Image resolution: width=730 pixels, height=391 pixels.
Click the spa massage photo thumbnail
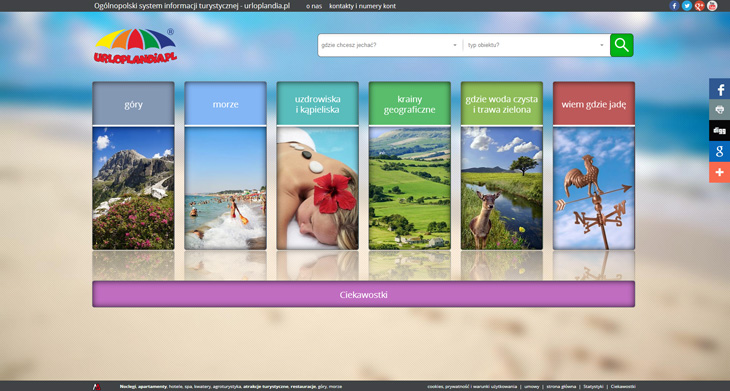pos(318,189)
